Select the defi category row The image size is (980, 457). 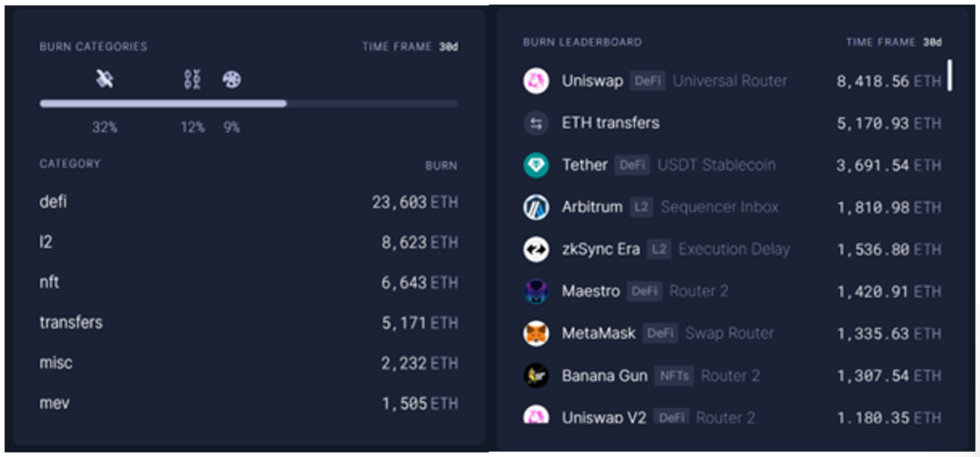[x=248, y=202]
